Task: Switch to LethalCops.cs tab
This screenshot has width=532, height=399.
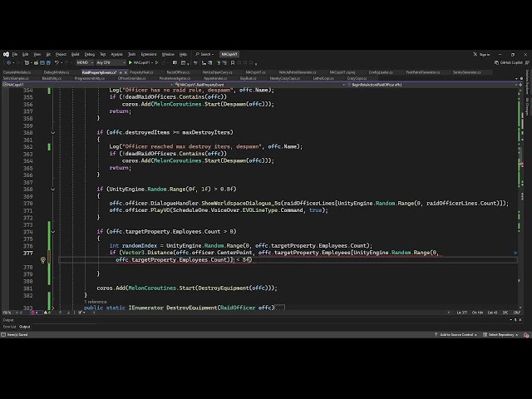Action: 323,78
